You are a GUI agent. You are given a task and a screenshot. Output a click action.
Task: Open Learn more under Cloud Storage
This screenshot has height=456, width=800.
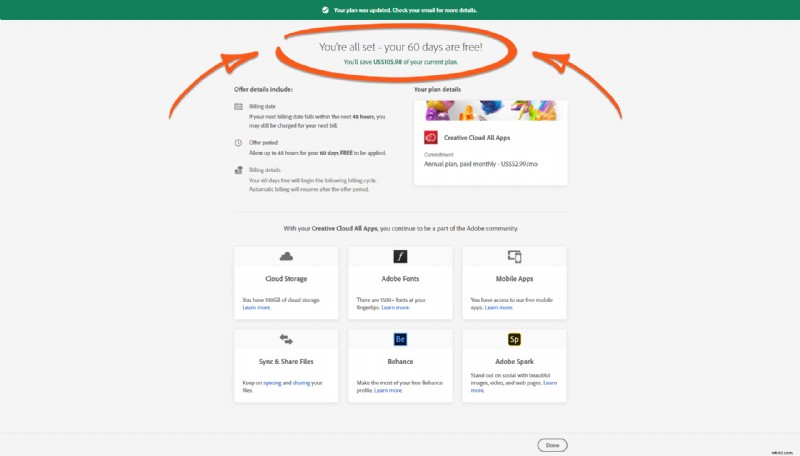coord(257,308)
